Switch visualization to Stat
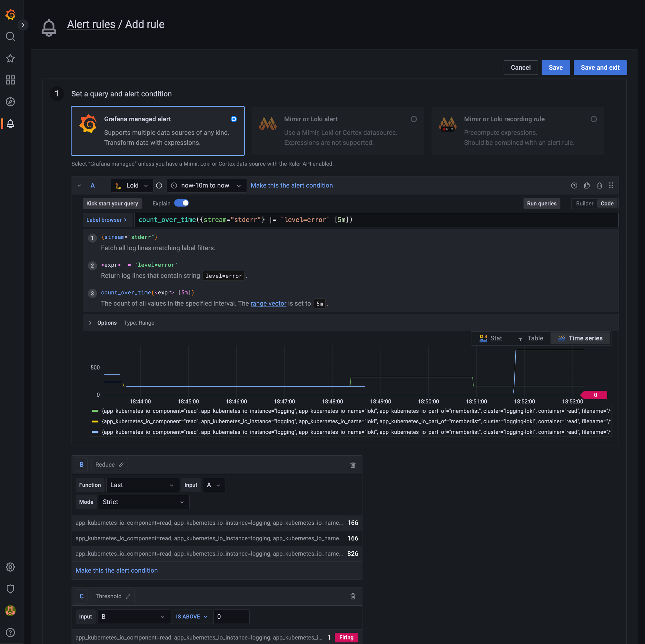Screen dimensions: 645x644 (x=491, y=338)
